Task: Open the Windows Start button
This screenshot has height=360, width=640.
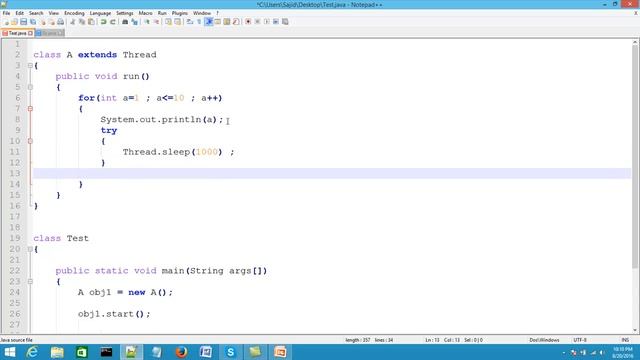Action: coord(9,352)
